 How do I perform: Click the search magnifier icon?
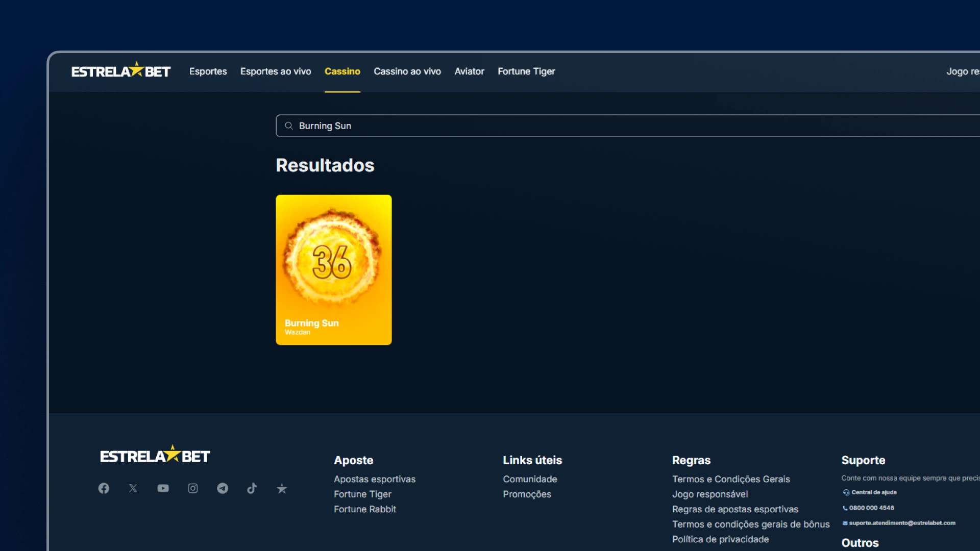click(x=289, y=126)
